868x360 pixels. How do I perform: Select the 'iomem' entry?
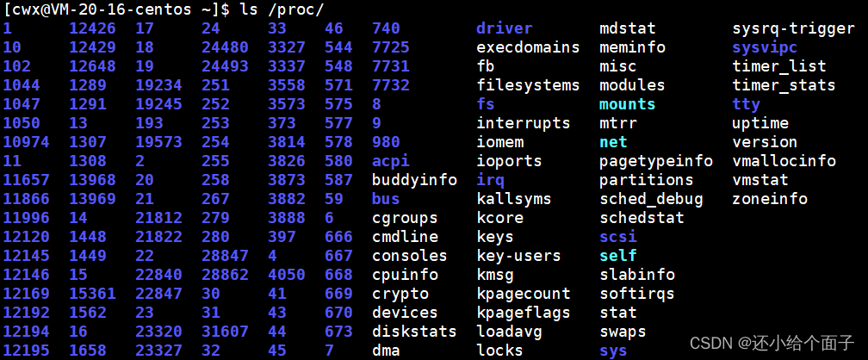coord(499,142)
